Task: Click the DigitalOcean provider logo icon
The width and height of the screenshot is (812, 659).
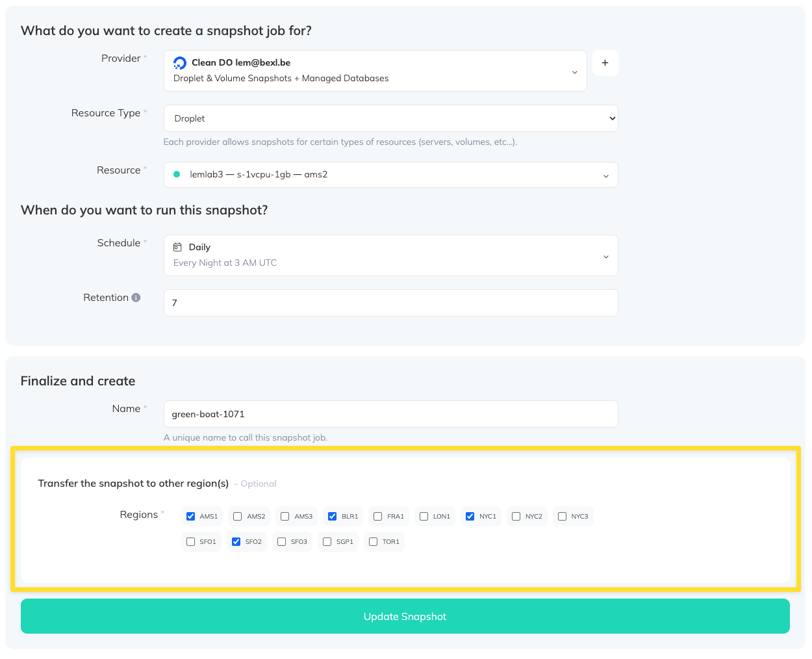Action: (x=180, y=63)
